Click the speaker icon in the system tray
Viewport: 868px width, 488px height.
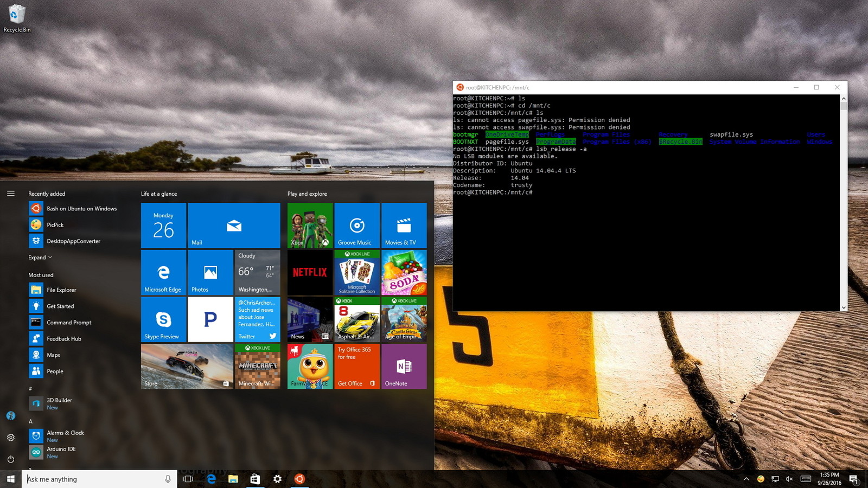[790, 479]
